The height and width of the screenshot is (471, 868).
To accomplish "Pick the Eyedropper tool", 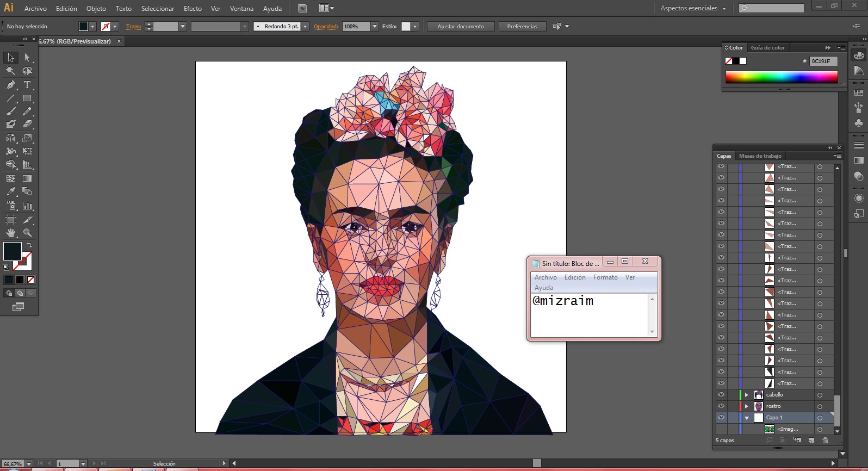I will 10,191.
